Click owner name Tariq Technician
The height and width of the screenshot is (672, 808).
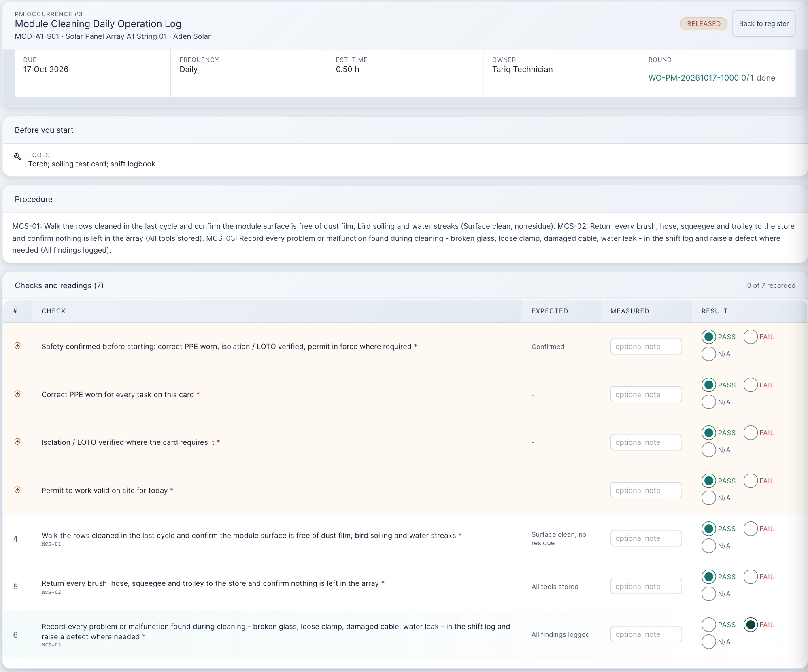pos(522,69)
